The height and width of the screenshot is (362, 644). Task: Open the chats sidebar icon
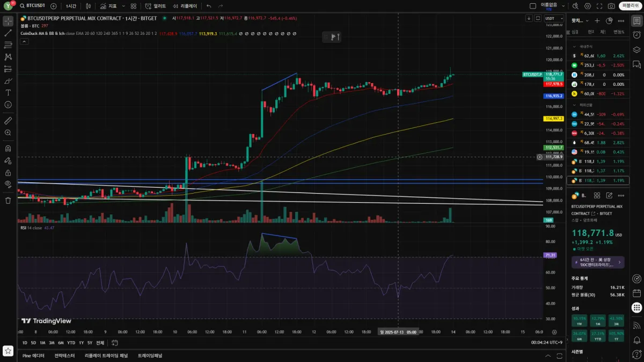tap(636, 64)
